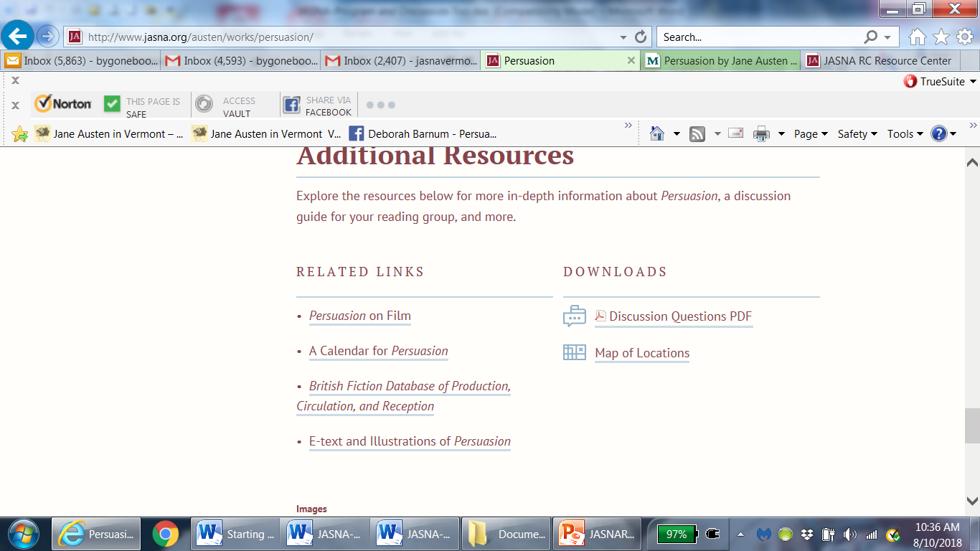Click the Read Mail envelope icon
Screen dimensions: 980x551
pos(735,133)
